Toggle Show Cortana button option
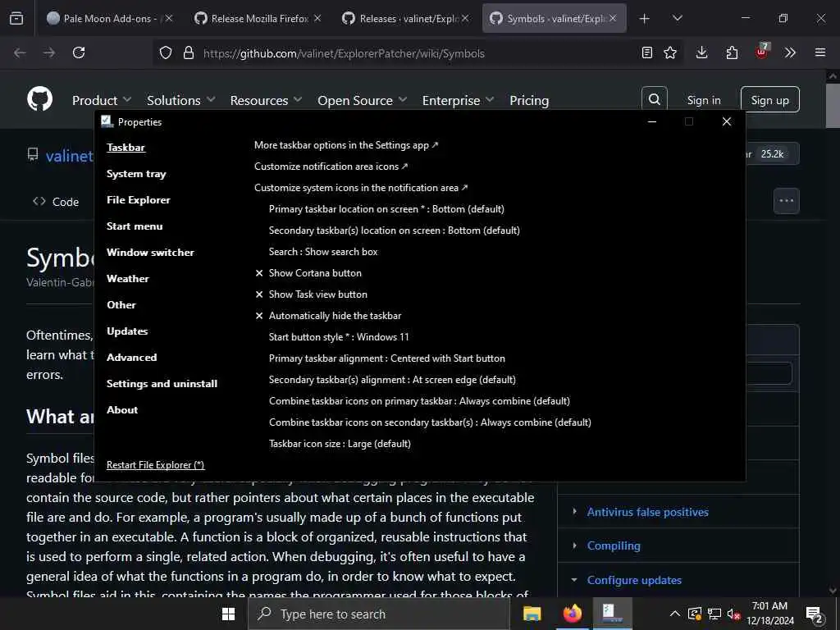 pyautogui.click(x=308, y=272)
